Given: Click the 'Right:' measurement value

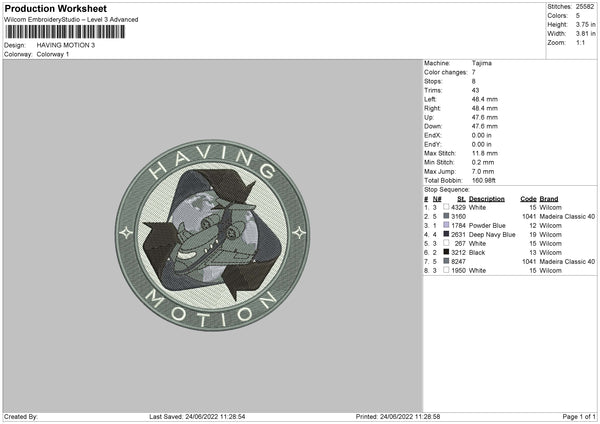Looking at the screenshot, I should click(x=485, y=108).
